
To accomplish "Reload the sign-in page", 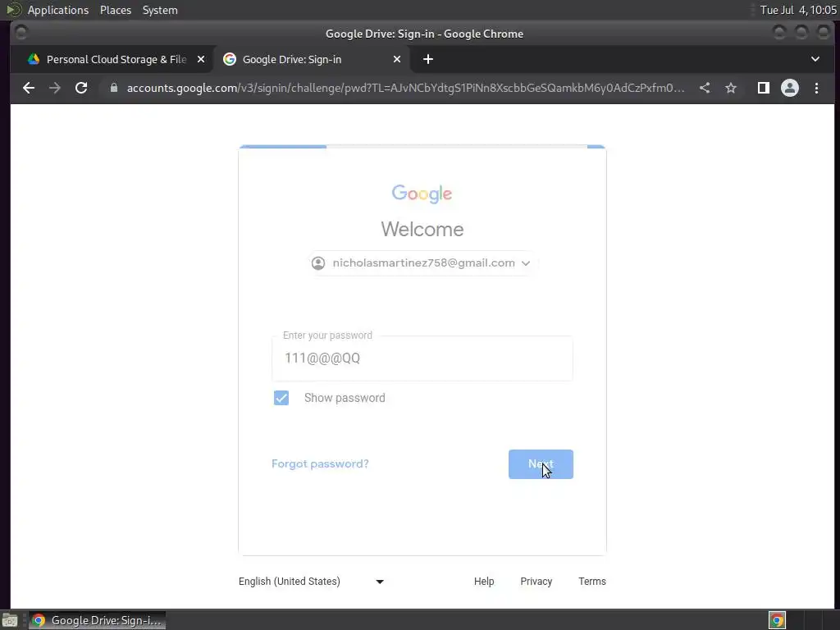I will 81,88.
